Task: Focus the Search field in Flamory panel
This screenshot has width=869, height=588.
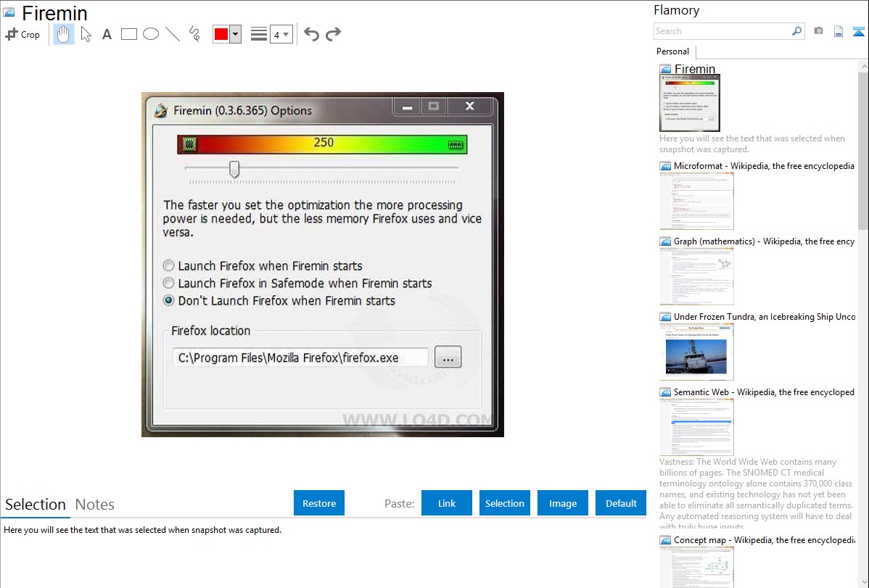Action: tap(722, 31)
